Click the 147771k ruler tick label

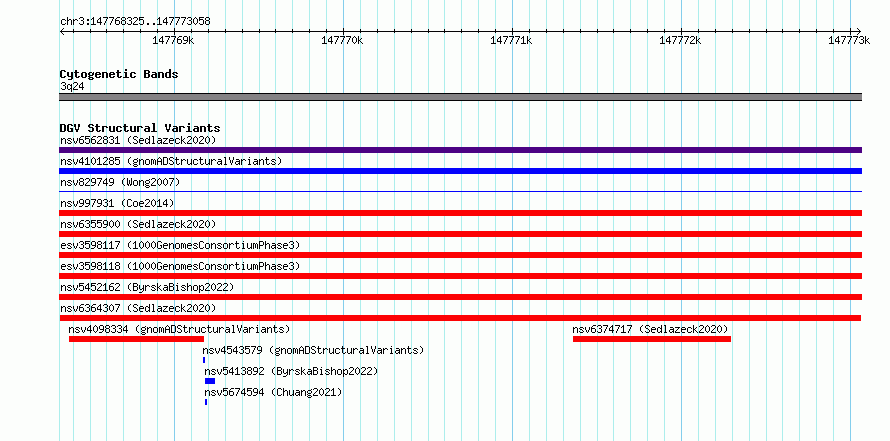point(511,40)
